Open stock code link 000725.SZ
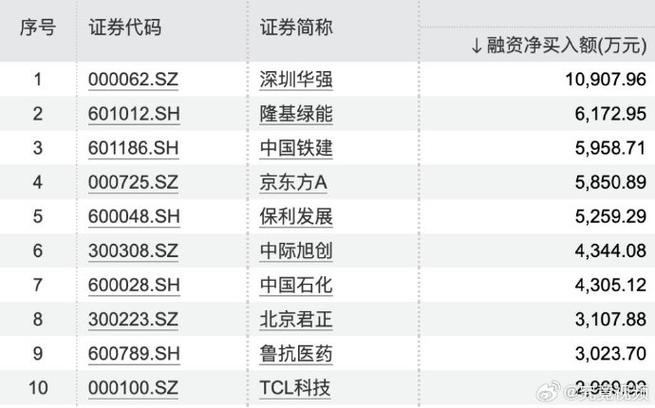Image resolution: width=655 pixels, height=408 pixels. coord(133,182)
